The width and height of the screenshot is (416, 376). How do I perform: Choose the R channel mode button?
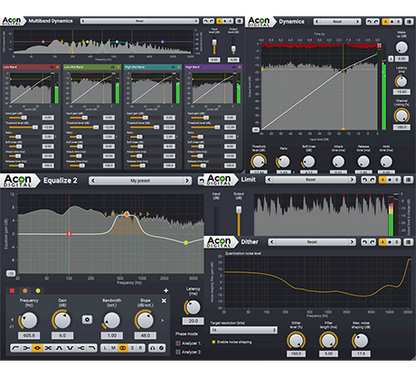coord(141,348)
